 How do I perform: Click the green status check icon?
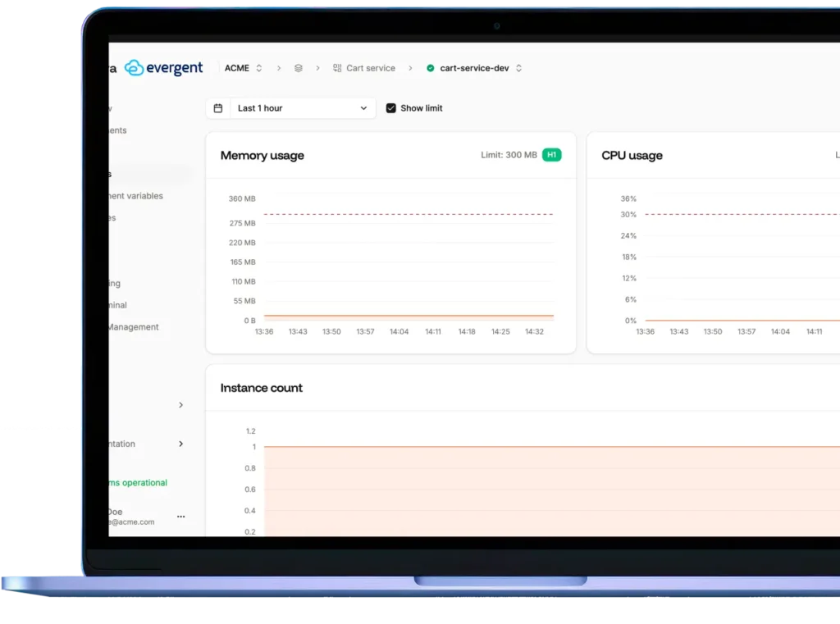pyautogui.click(x=431, y=68)
